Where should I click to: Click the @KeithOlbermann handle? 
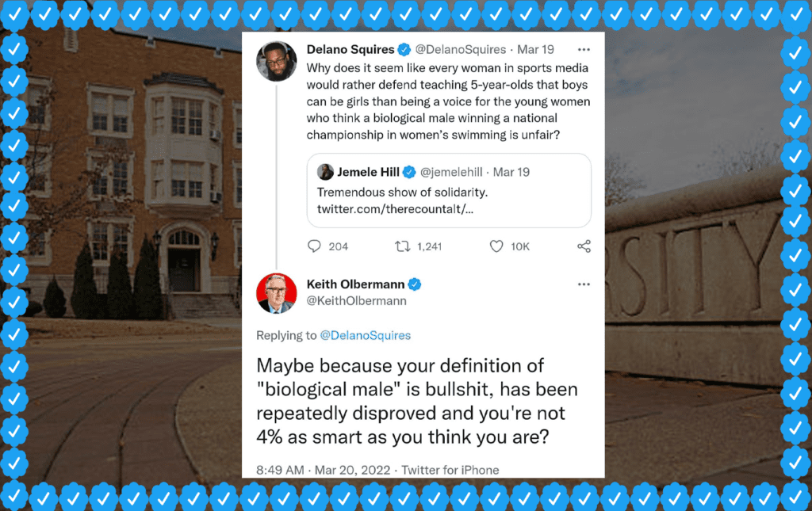coord(356,301)
